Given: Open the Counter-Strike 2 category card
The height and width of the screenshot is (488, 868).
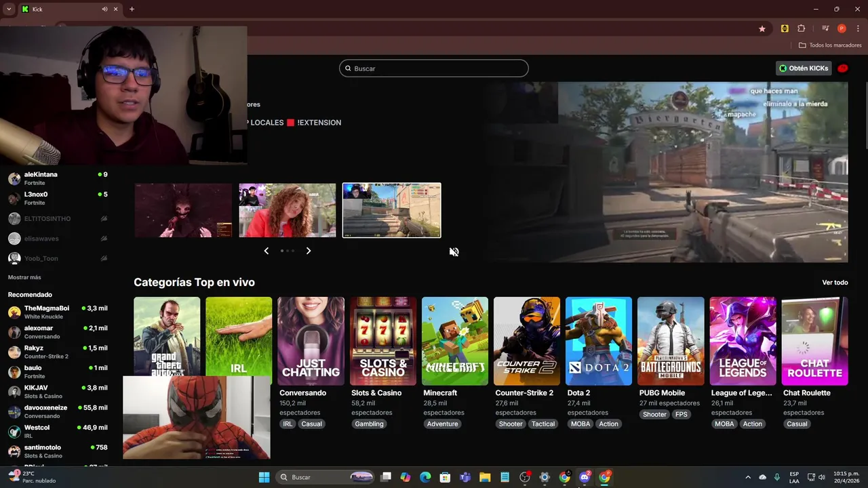Looking at the screenshot, I should [527, 341].
